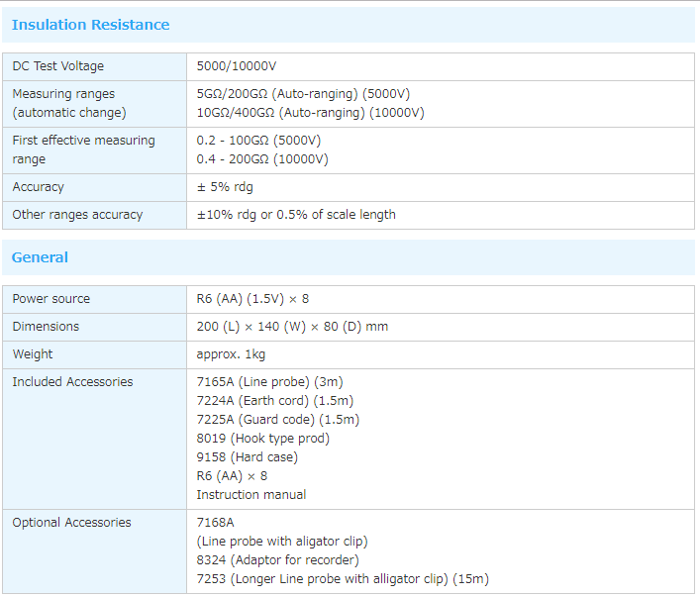Select the Included Accessories label
This screenshot has width=700, height=598.
(72, 382)
